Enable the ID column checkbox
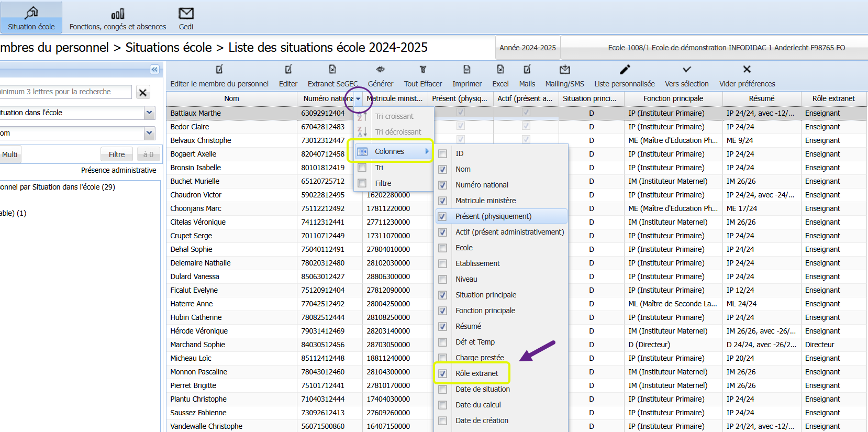The image size is (868, 432). [x=443, y=154]
